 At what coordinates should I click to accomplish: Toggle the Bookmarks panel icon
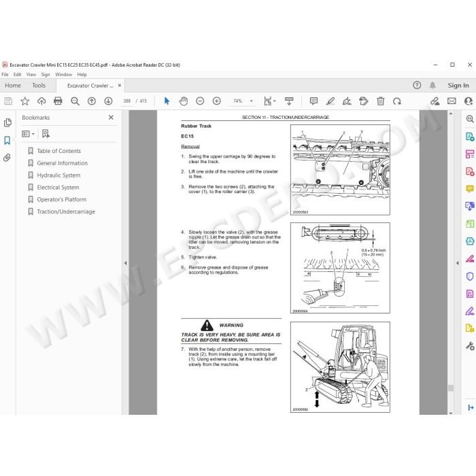[7, 140]
